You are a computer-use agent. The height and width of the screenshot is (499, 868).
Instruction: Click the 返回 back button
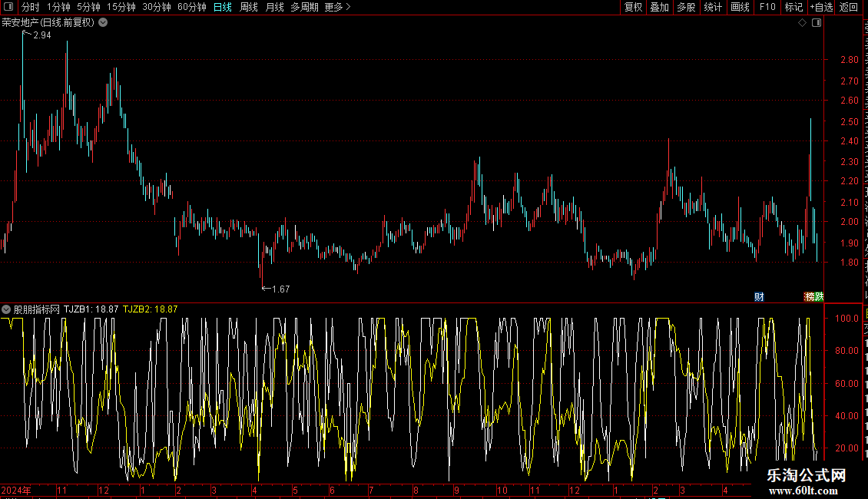click(x=849, y=7)
